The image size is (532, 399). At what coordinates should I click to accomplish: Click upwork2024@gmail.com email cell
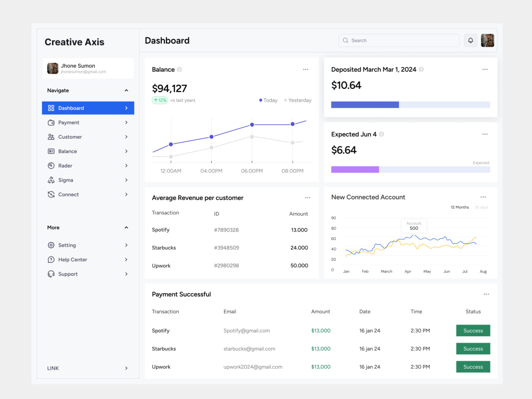[x=253, y=367]
